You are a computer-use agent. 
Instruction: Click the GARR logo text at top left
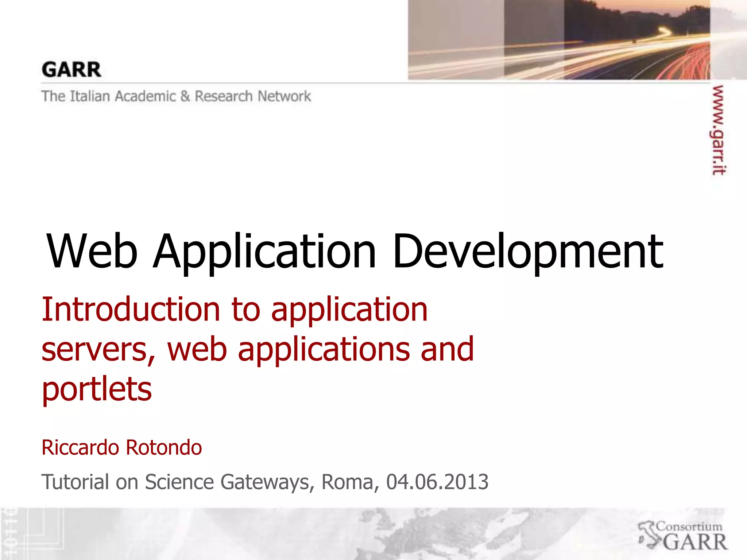71,70
